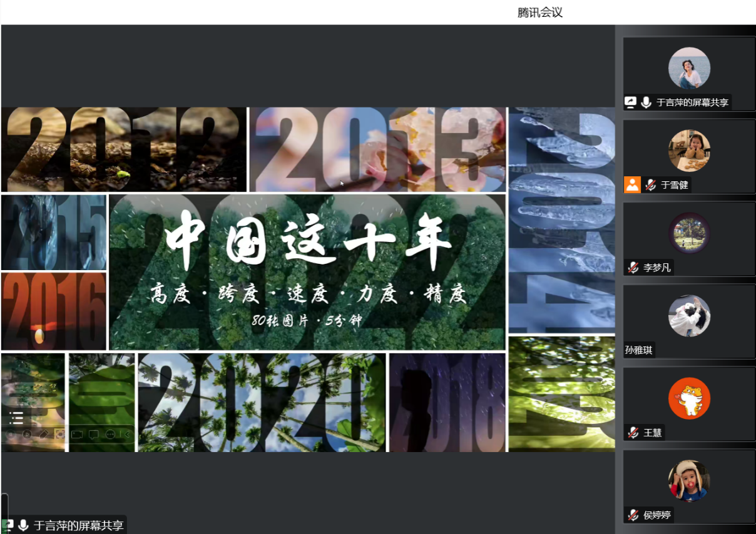Click 李梦凡's muted microphone icon
This screenshot has height=534, width=756.
coord(633,268)
